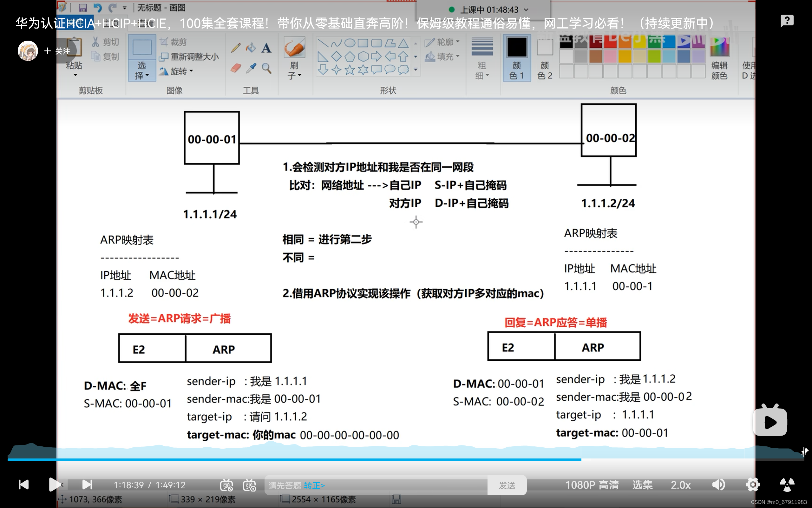Expand the 上课中 status chevron
This screenshot has height=508, width=812.
[526, 10]
